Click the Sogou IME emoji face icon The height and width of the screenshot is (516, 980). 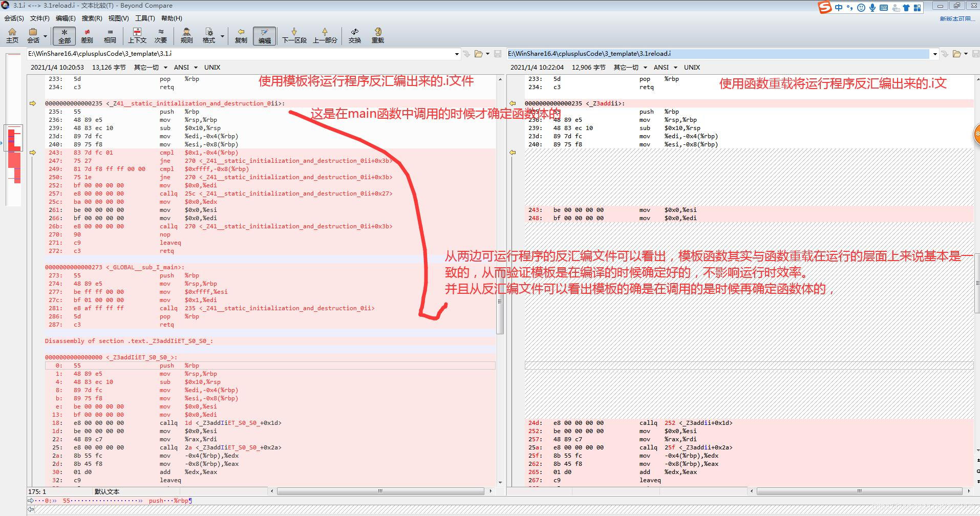(861, 8)
